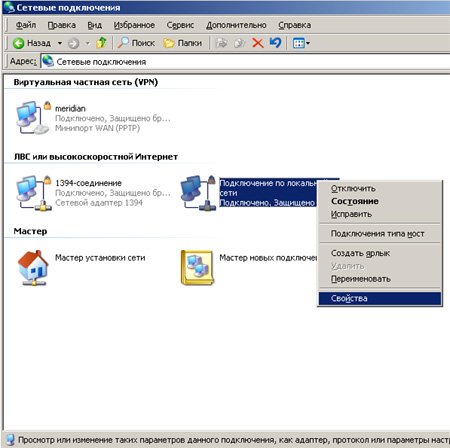Select the meridian connection name
Viewport: 450px width, 448px height.
[x=70, y=109]
